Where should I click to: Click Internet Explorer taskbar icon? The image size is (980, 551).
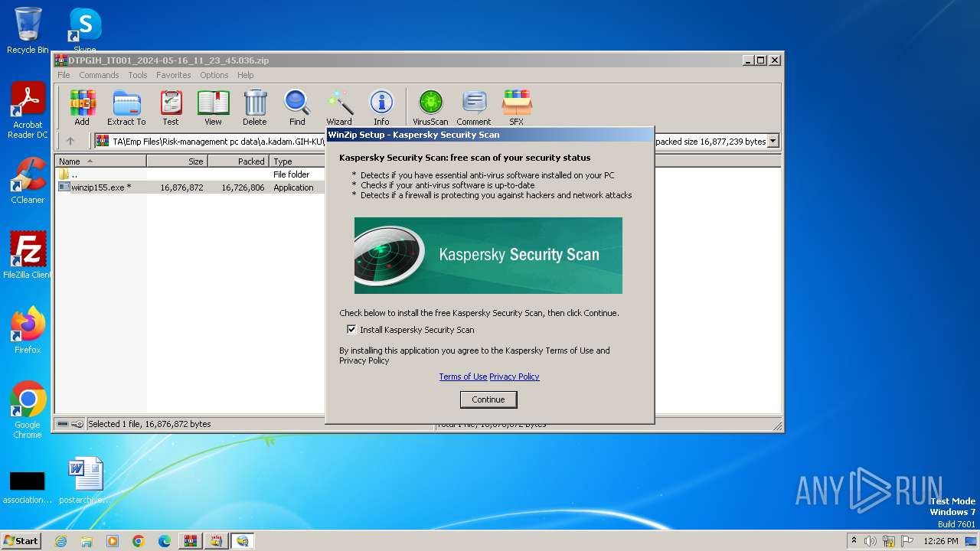tap(60, 541)
